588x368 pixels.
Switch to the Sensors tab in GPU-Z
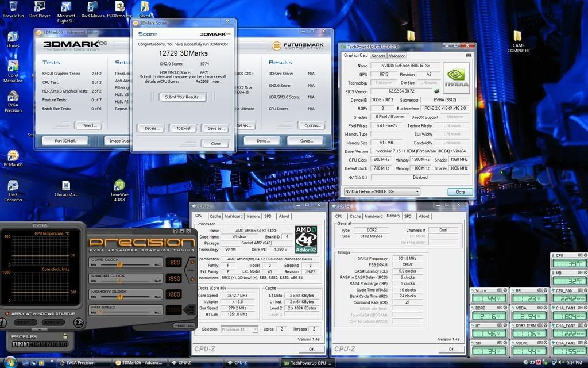pos(379,56)
